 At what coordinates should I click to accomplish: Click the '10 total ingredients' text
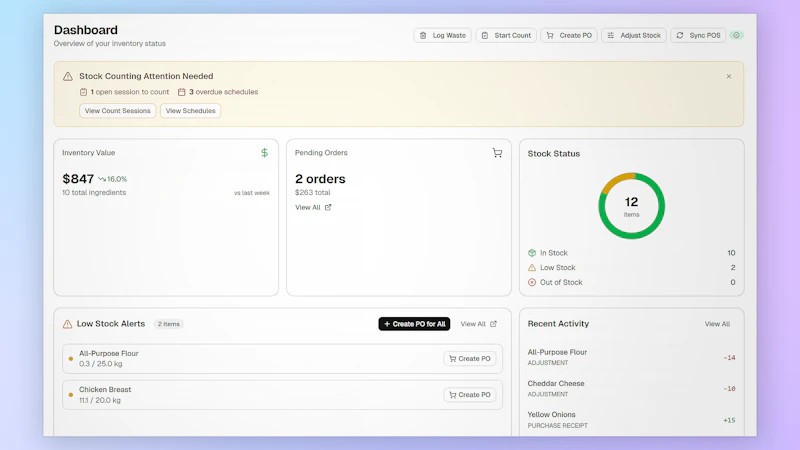pos(94,193)
